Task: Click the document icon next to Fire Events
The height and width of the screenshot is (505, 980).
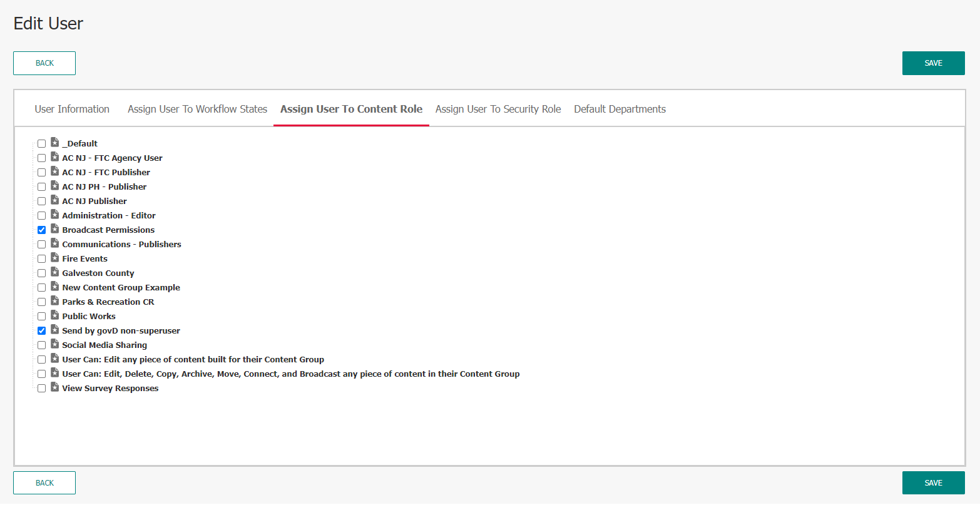Action: click(x=54, y=258)
